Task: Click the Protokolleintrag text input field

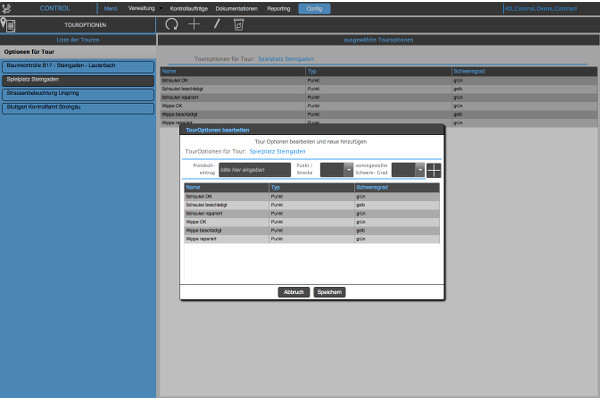Action: point(253,171)
